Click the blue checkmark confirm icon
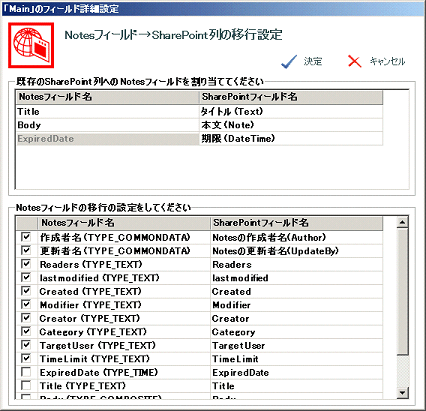 (x=289, y=62)
